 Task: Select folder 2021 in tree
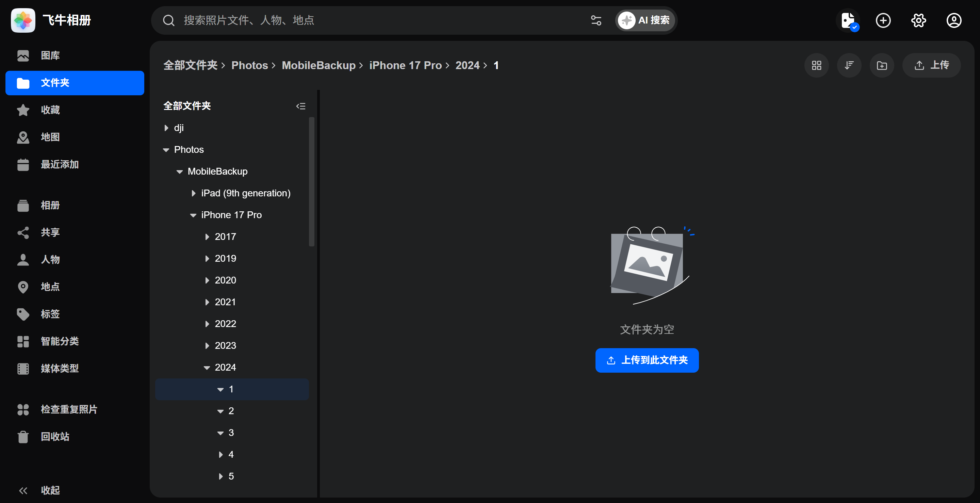point(225,302)
